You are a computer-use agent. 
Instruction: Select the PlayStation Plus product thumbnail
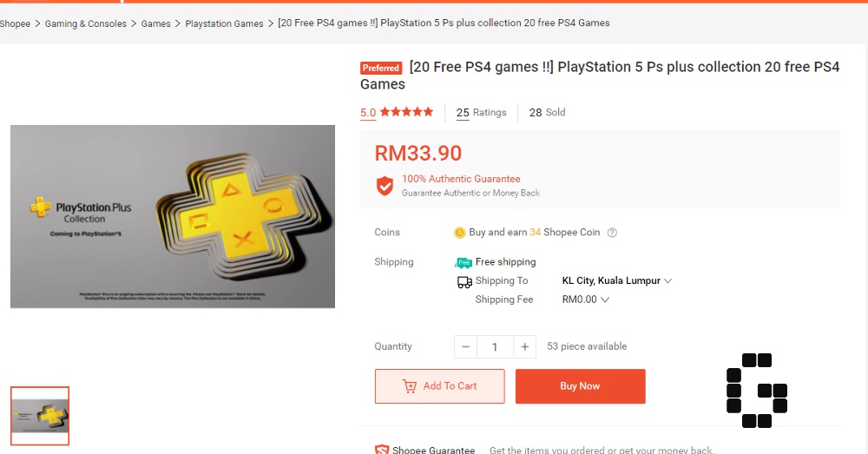pyautogui.click(x=40, y=416)
